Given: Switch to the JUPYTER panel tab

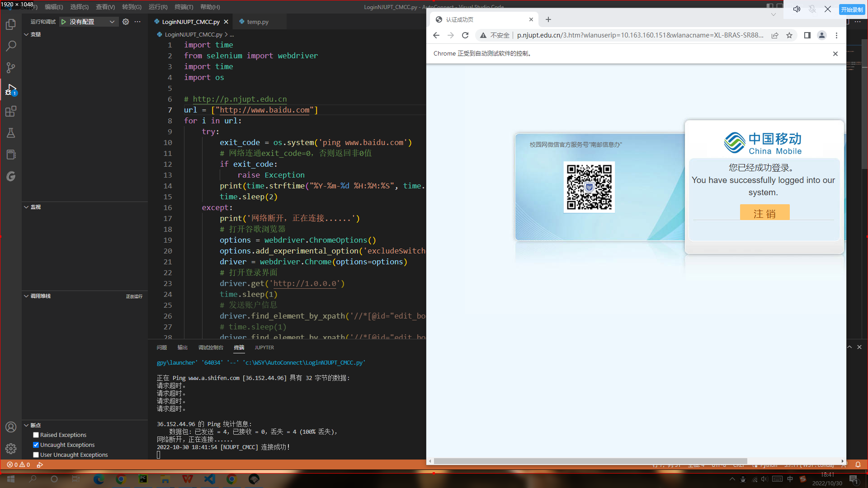Looking at the screenshot, I should [264, 347].
